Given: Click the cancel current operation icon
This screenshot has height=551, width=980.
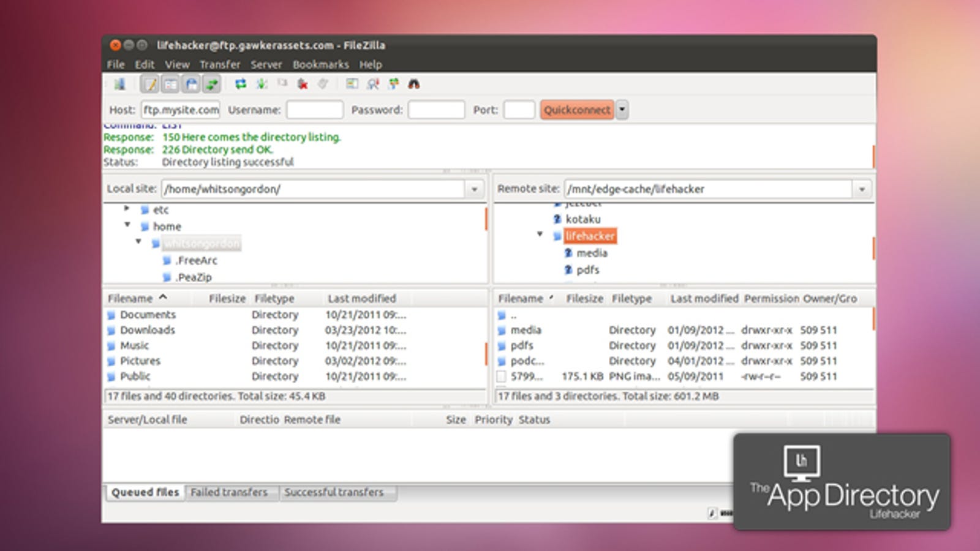Looking at the screenshot, I should coord(282,84).
